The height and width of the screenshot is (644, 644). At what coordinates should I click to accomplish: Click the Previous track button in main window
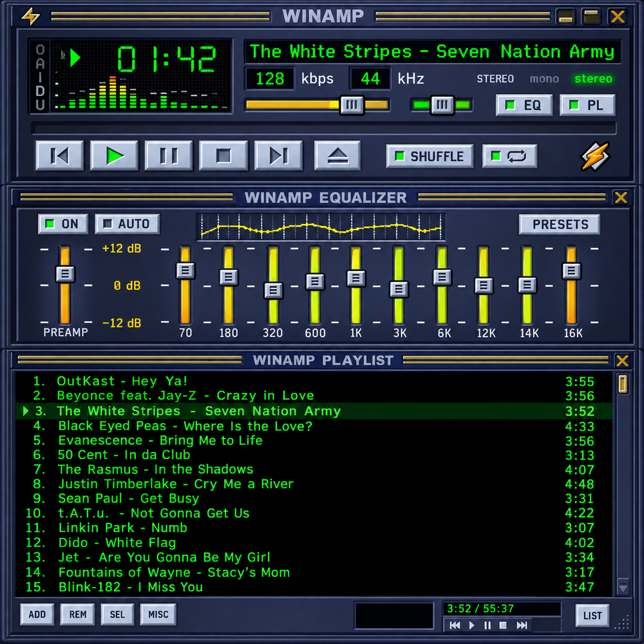(x=59, y=156)
